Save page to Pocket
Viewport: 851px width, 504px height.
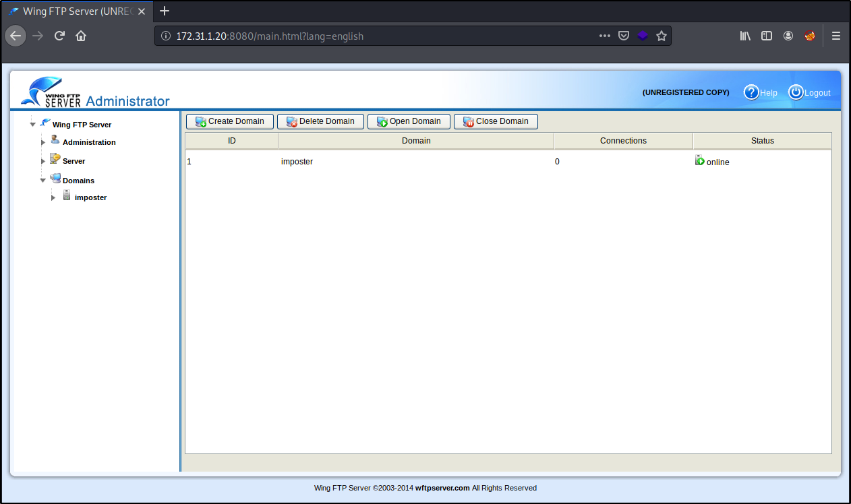(624, 36)
